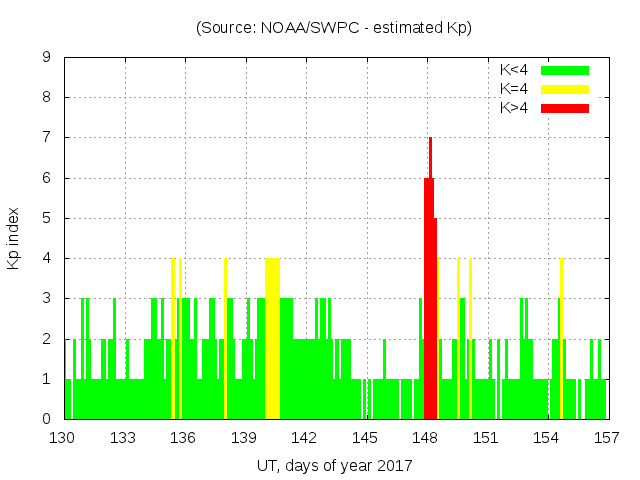This screenshot has height=480, width=640.
Task: Click the yellow bar at day 138
Action: click(225, 340)
